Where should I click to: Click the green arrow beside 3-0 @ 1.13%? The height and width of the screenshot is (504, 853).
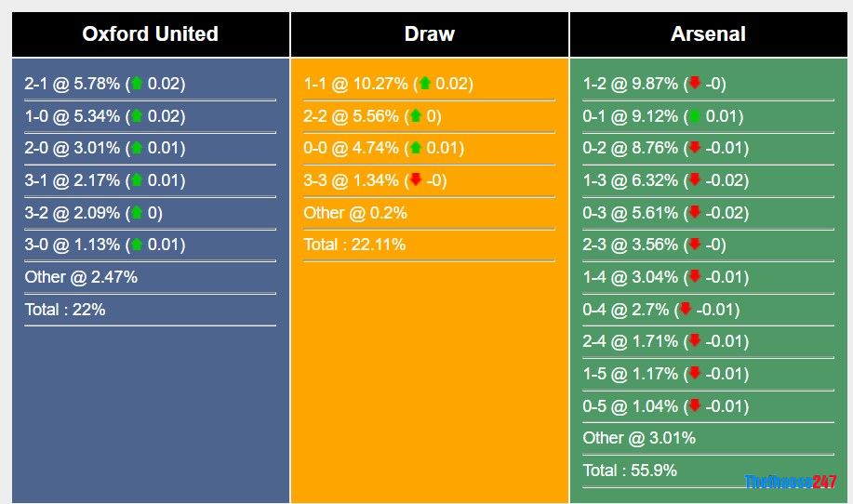click(137, 245)
